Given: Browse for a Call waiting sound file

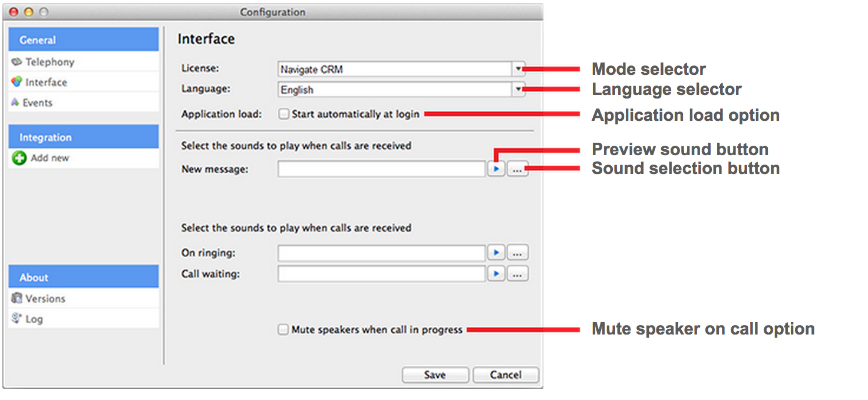Looking at the screenshot, I should tap(517, 274).
